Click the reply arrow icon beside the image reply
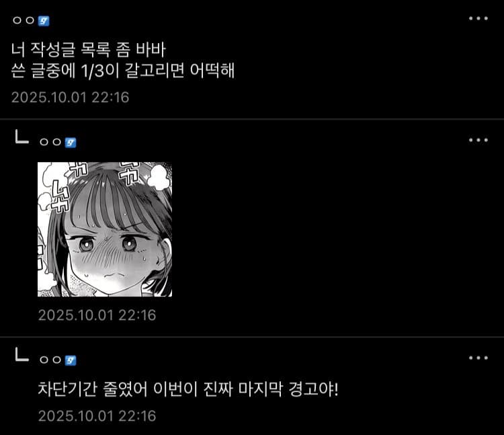This screenshot has width=504, height=435. coord(22,136)
